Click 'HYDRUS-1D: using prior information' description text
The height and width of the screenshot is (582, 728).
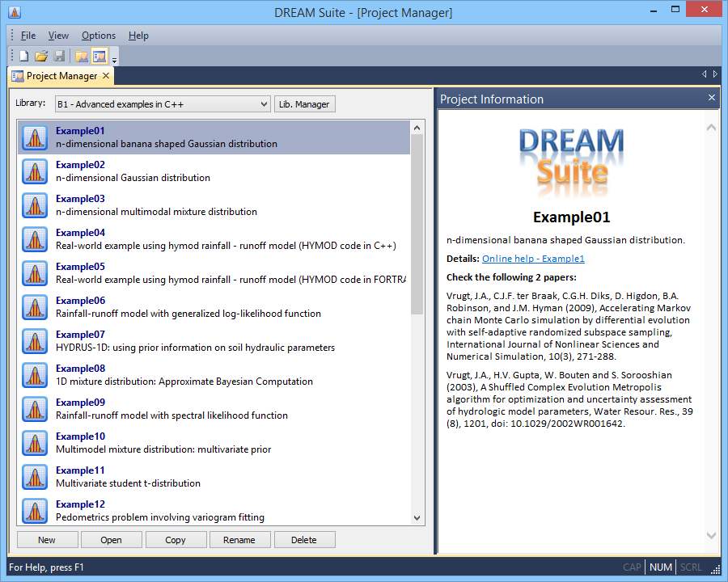[196, 348]
